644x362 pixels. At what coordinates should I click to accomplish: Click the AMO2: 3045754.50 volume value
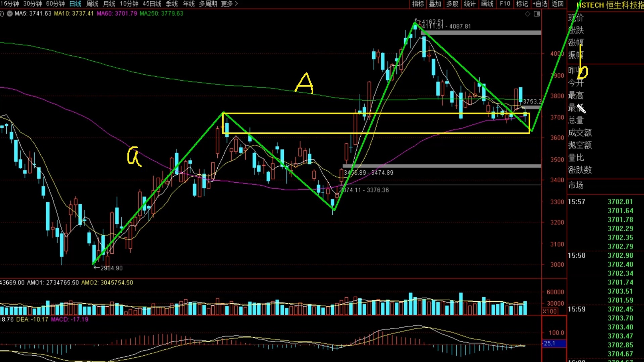107,283
